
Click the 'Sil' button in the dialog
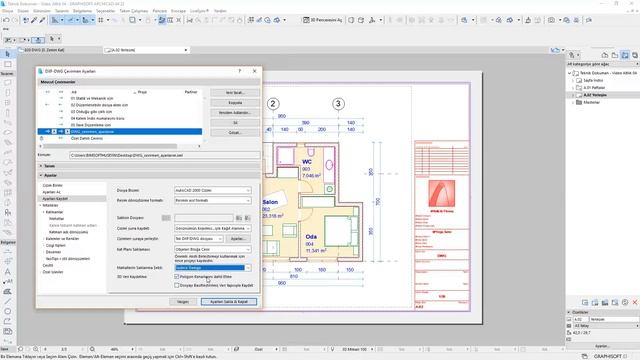point(235,123)
